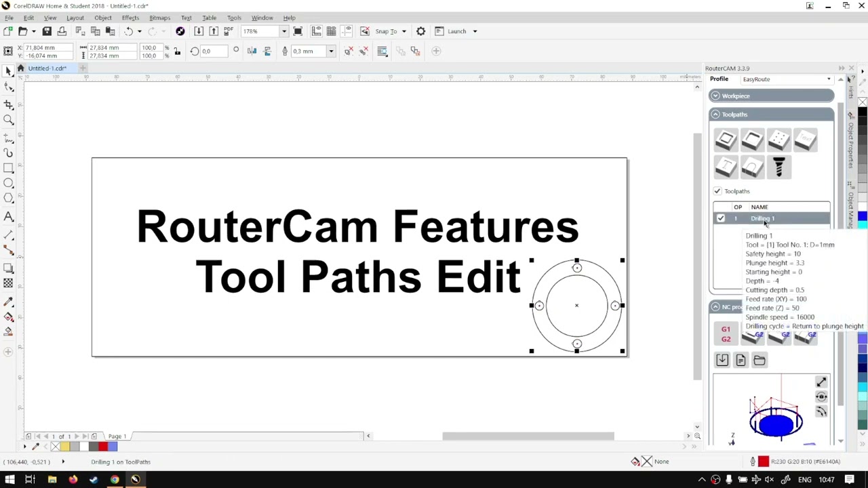The width and height of the screenshot is (868, 488).
Task: Uncheck the Toolpaths visibility checkbox
Action: (x=717, y=191)
